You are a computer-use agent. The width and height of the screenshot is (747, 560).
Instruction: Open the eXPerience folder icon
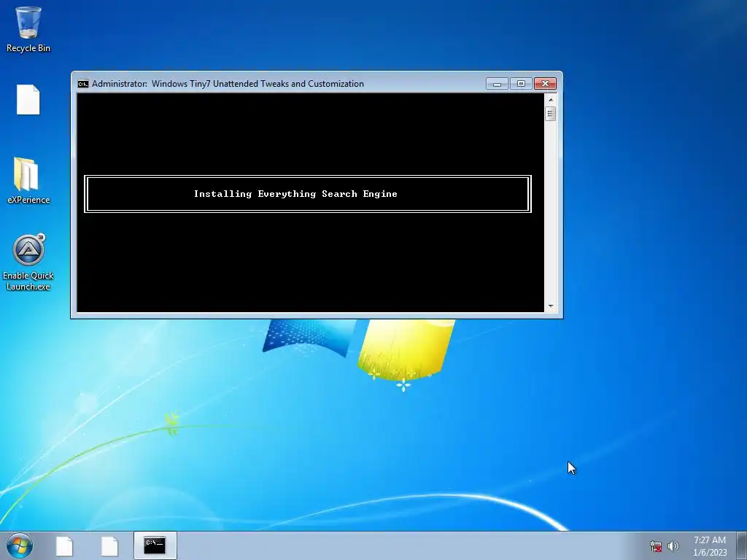tap(28, 181)
